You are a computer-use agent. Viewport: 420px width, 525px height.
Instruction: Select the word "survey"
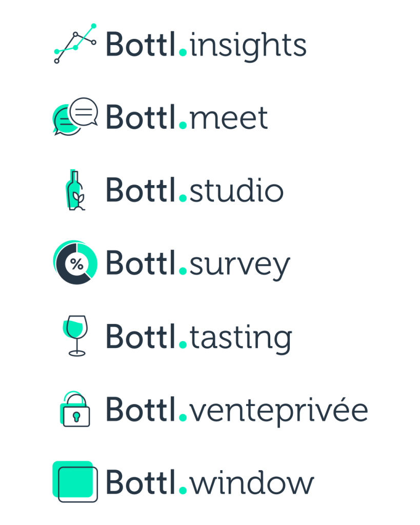click(239, 266)
